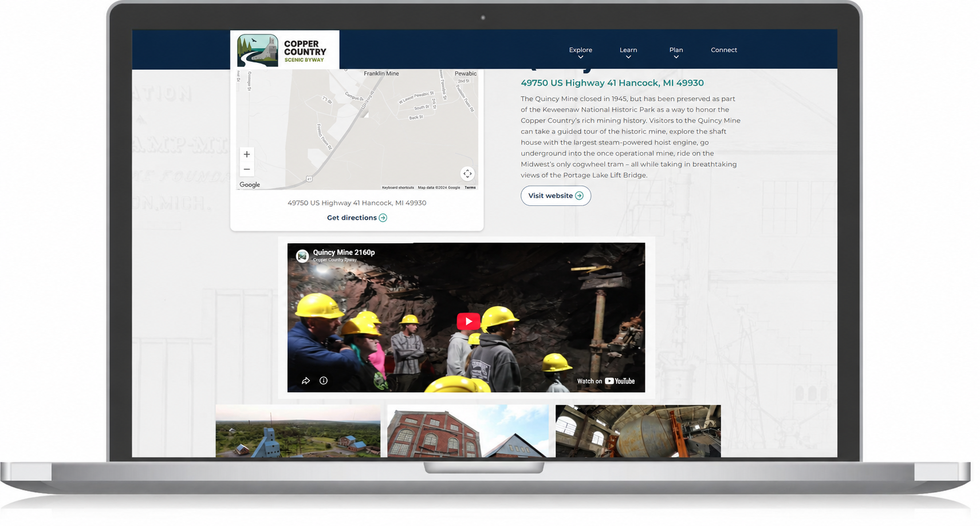Screen dimensions: 980x526
Task: Click Watch on YouTube
Action: pos(606,381)
